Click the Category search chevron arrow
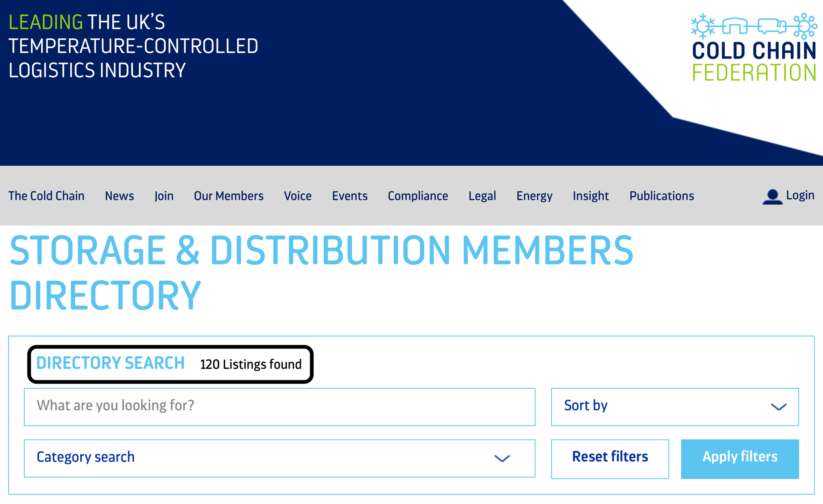This screenshot has height=504, width=823. [x=502, y=458]
